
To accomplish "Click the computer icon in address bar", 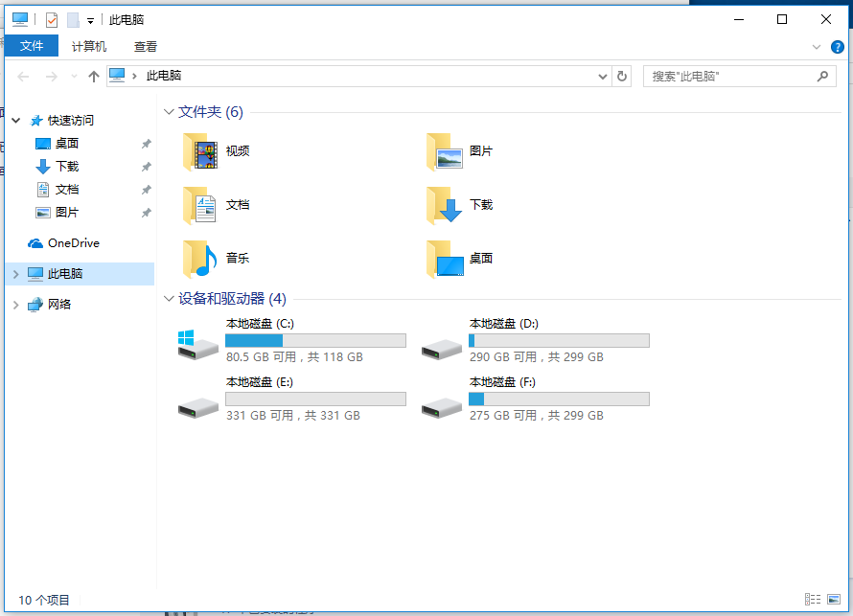I will 117,76.
